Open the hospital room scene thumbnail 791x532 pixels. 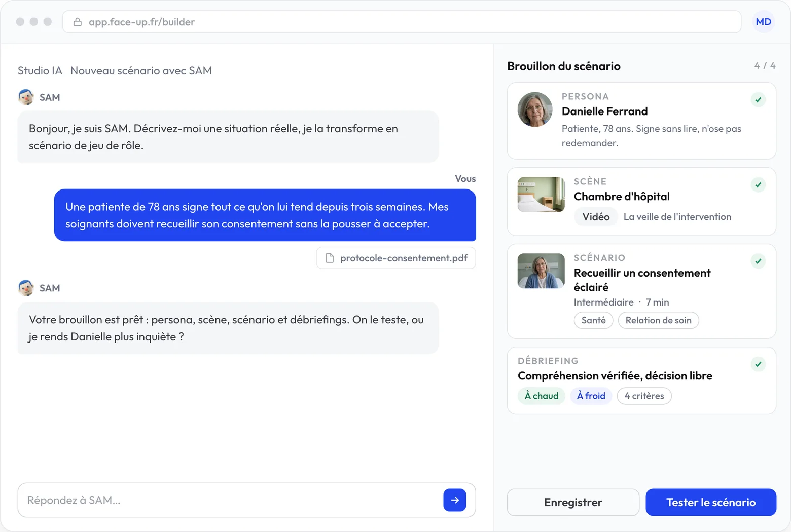pyautogui.click(x=541, y=195)
